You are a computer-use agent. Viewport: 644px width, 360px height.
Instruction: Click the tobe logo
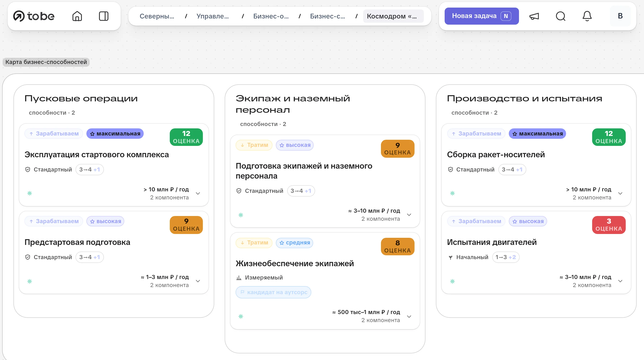pos(34,16)
